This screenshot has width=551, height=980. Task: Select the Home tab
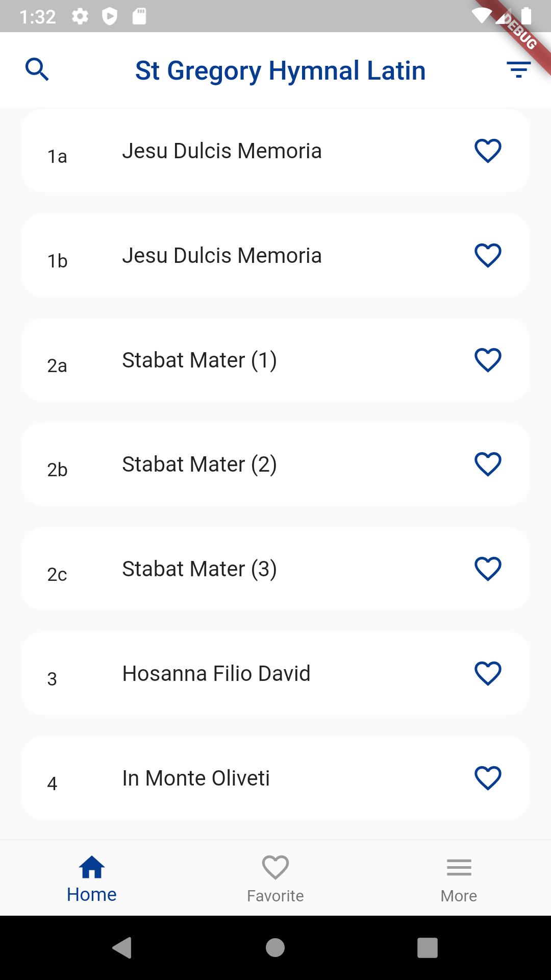[92, 878]
